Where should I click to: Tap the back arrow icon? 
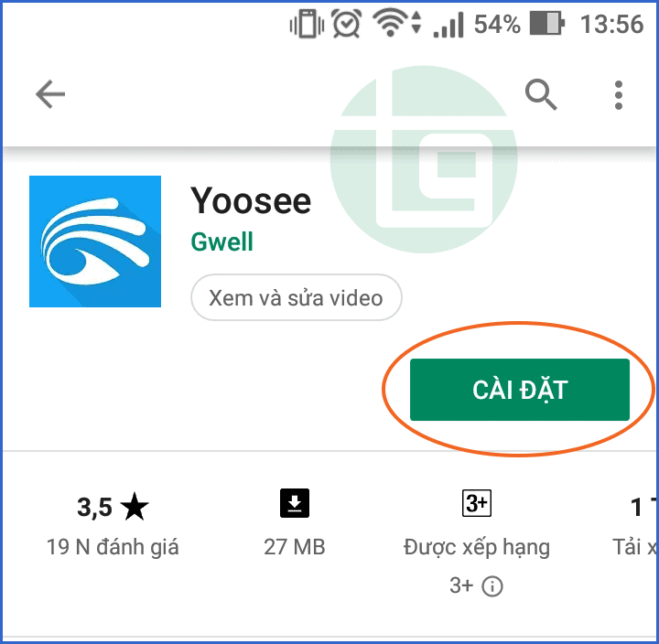click(x=50, y=94)
